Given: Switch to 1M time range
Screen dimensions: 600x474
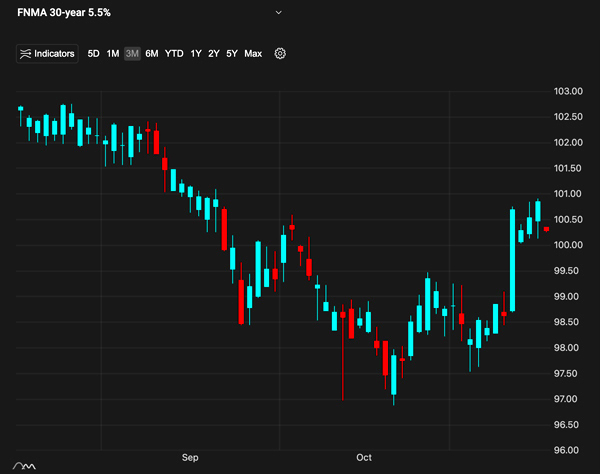Looking at the screenshot, I should click(x=113, y=54).
